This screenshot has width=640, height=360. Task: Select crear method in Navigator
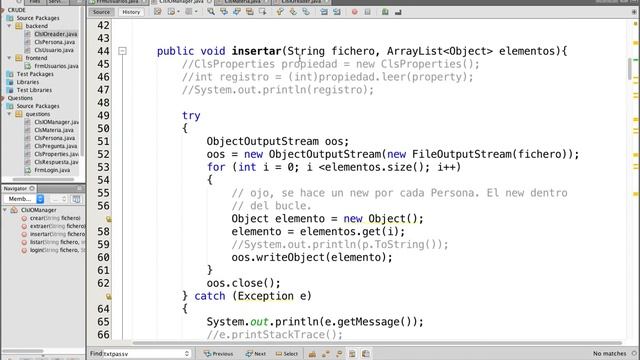[x=51, y=218]
